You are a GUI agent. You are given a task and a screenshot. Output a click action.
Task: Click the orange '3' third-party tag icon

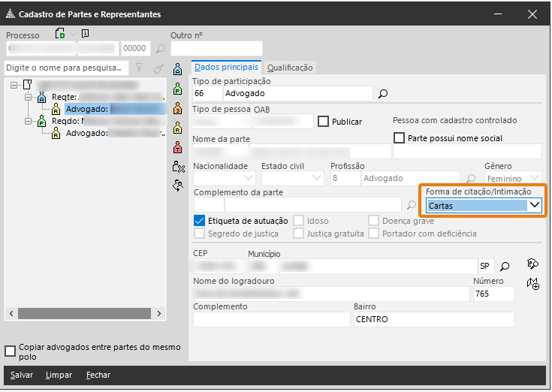click(177, 109)
